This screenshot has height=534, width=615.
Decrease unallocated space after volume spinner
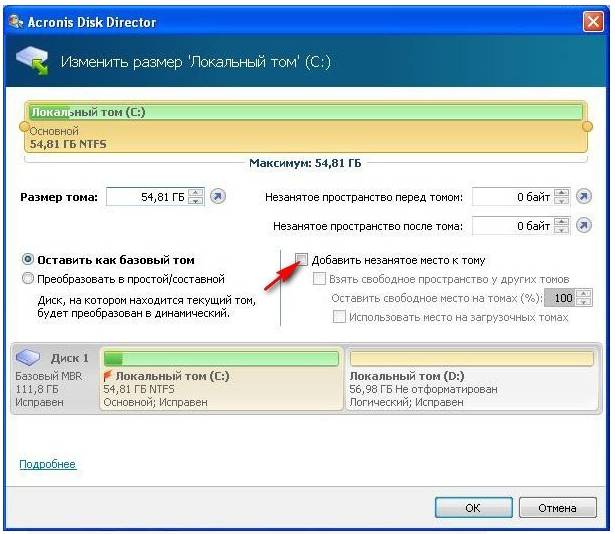[561, 230]
